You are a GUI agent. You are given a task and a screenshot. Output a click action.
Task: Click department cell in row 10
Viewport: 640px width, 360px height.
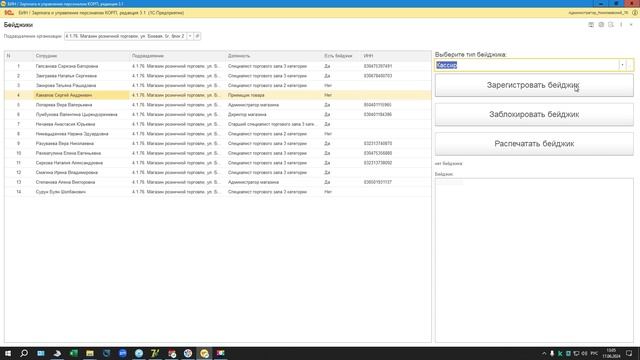pyautogui.click(x=176, y=153)
